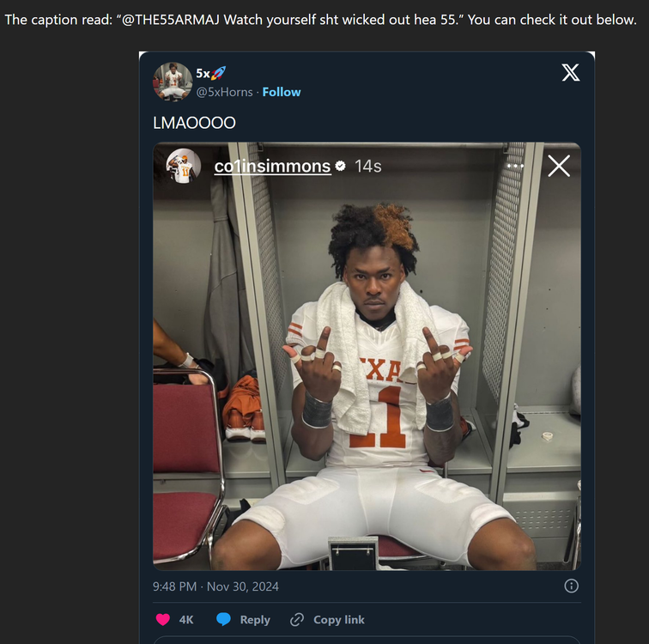Like the tweet with the heart icon
Screen dimensions: 649x644
[162, 619]
